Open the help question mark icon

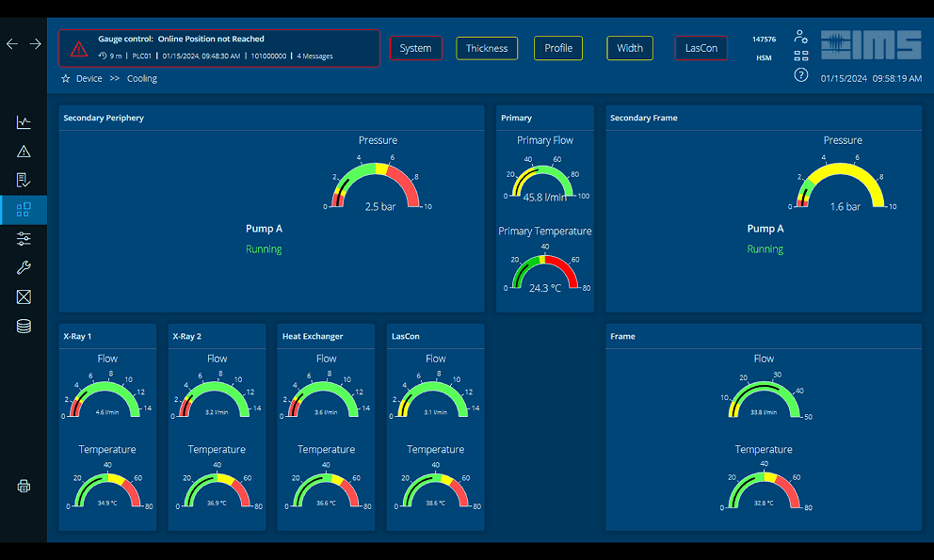coord(800,75)
